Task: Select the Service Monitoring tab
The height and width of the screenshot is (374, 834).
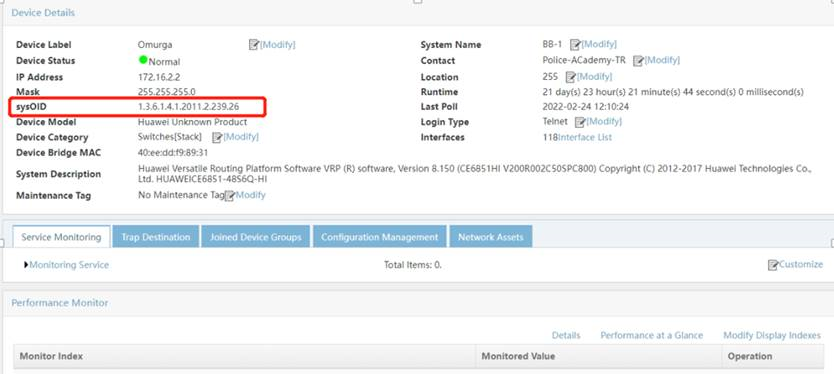Action: [x=61, y=237]
